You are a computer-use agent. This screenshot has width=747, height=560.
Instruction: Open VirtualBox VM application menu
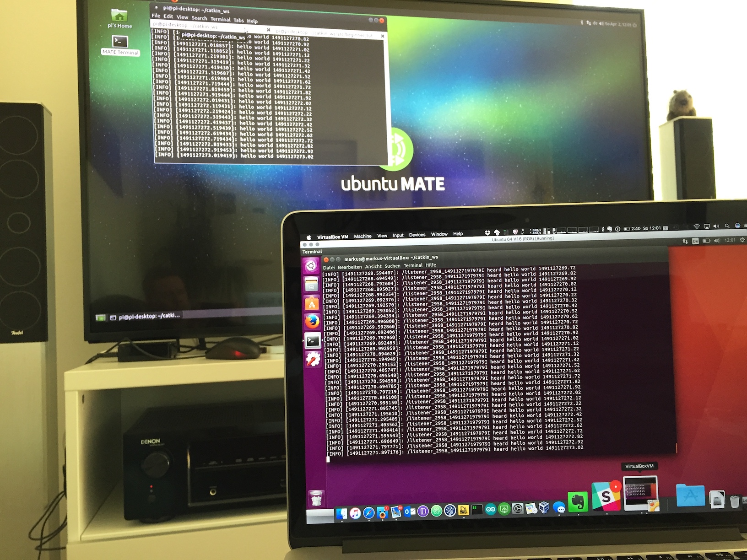[333, 237]
